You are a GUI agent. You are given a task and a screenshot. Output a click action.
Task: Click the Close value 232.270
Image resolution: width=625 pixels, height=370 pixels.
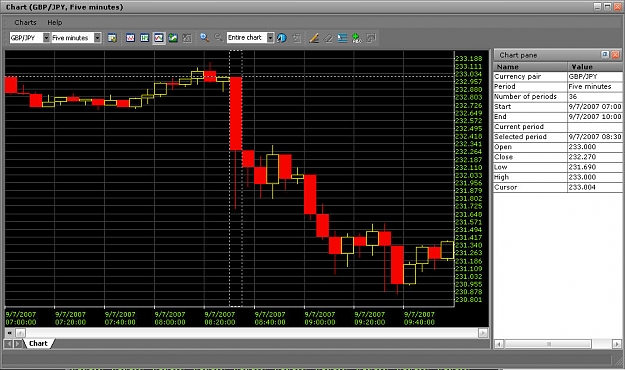click(595, 157)
